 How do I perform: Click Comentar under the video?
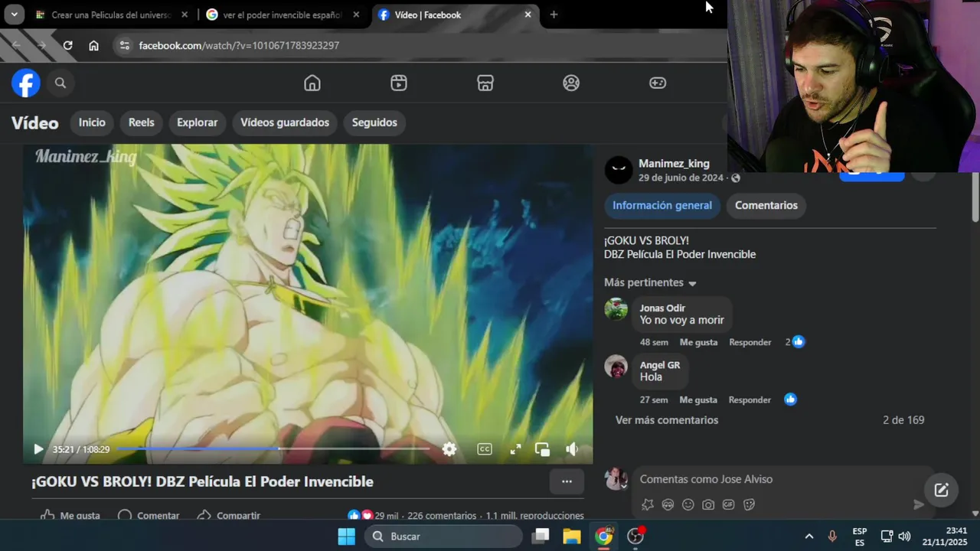click(x=149, y=516)
